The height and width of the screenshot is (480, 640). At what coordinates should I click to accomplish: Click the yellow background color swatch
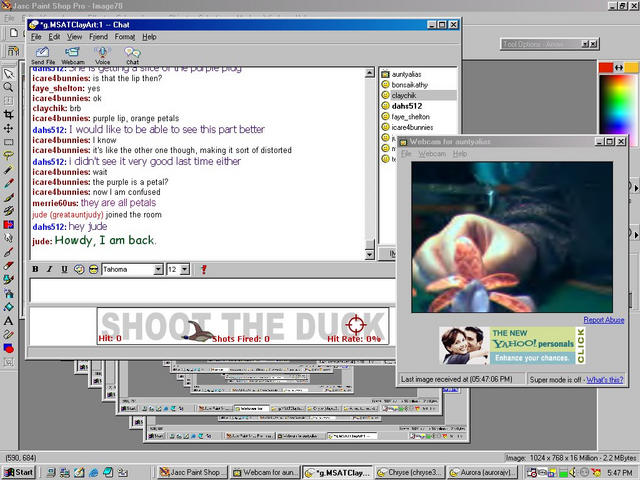coord(631,68)
